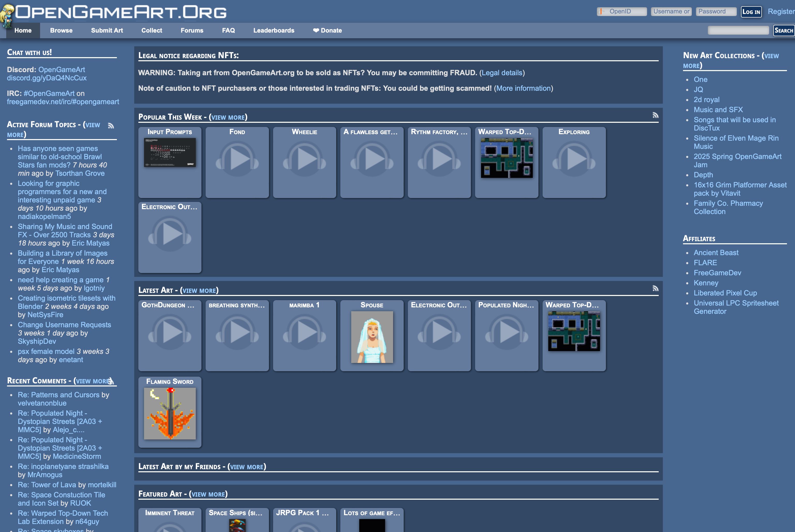
Task: Play the Exploring audio track icon
Action: click(574, 159)
